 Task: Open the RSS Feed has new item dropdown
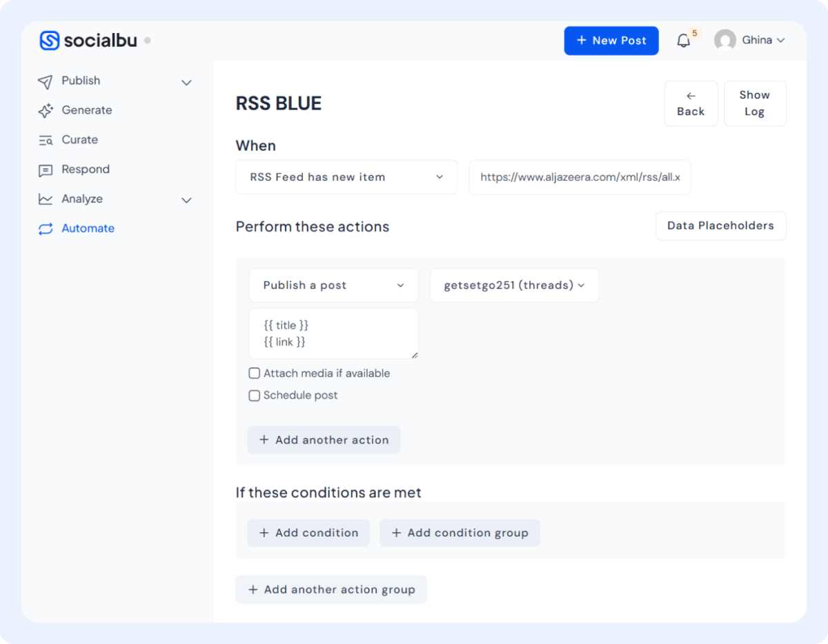[x=346, y=177]
